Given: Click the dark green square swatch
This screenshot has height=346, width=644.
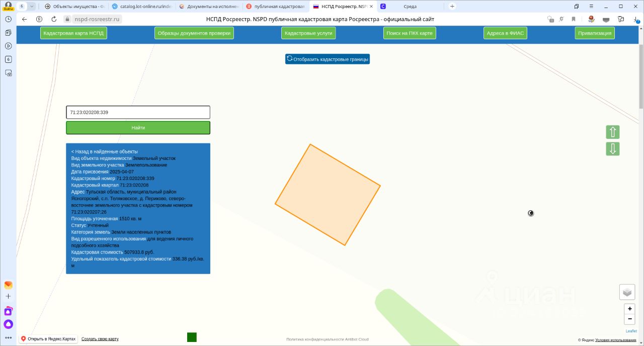Looking at the screenshot, I should pos(192,337).
